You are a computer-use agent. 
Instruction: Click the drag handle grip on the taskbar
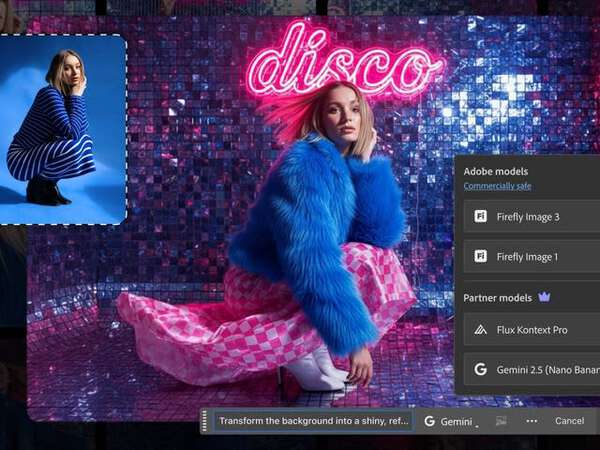[206, 421]
